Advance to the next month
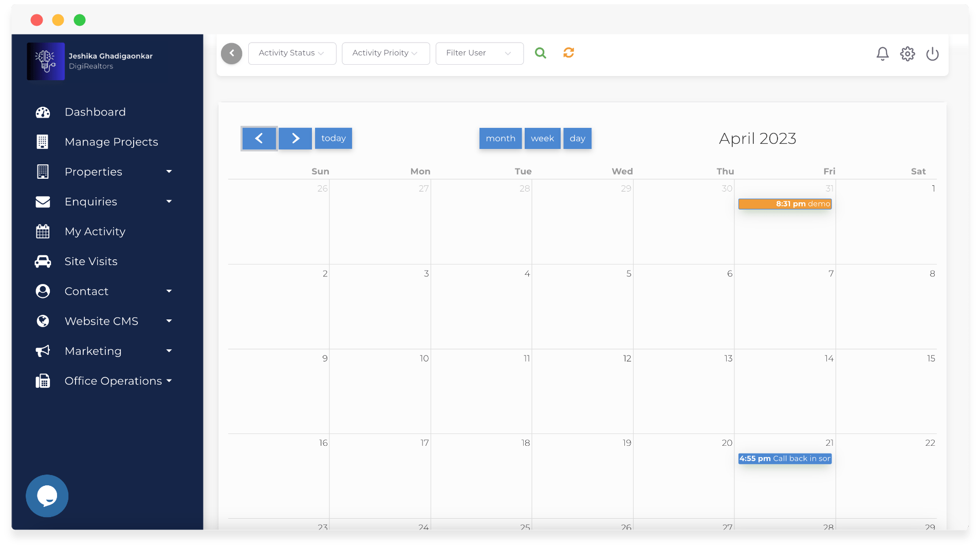Screen dimensions: 980x549 [295, 139]
